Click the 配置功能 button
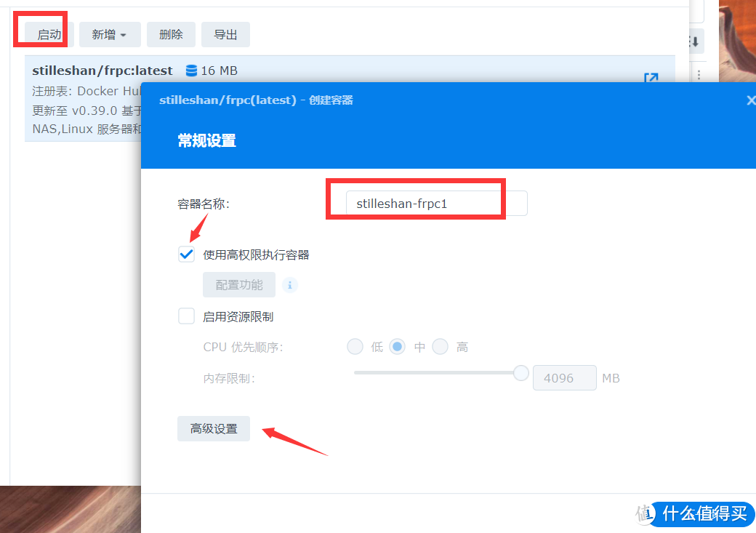This screenshot has width=756, height=533. (x=239, y=285)
